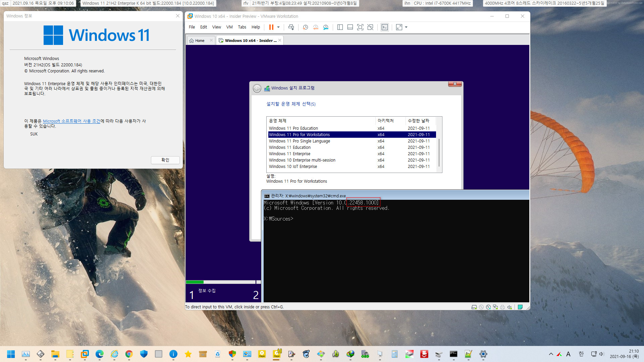644x362 pixels.
Task: Click the hard disk status icon in VMware status bar
Action: (474, 307)
